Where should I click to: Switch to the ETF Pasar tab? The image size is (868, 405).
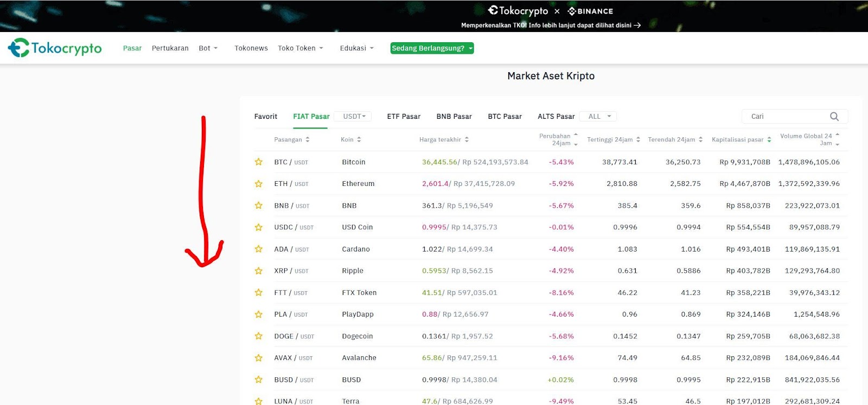coord(404,117)
